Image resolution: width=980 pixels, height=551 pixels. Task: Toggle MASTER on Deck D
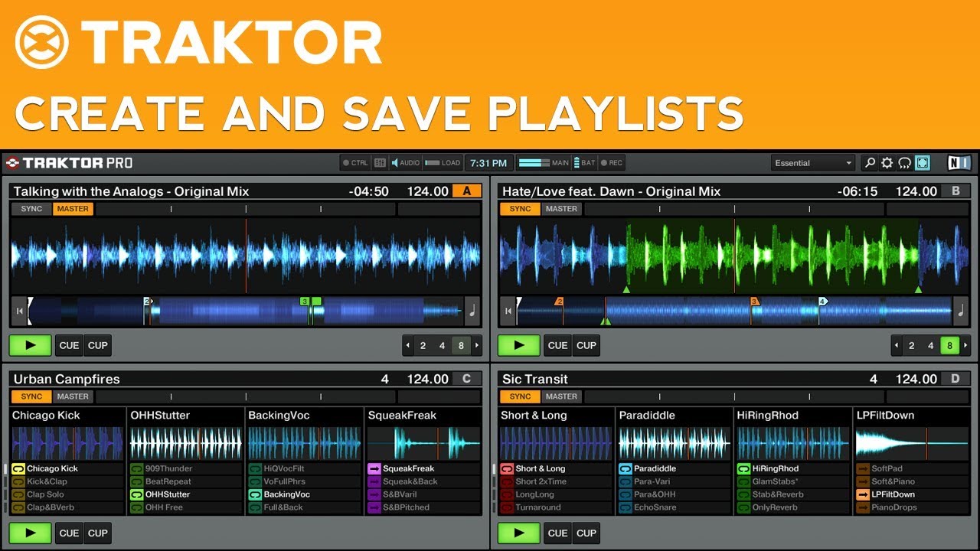[x=561, y=396]
